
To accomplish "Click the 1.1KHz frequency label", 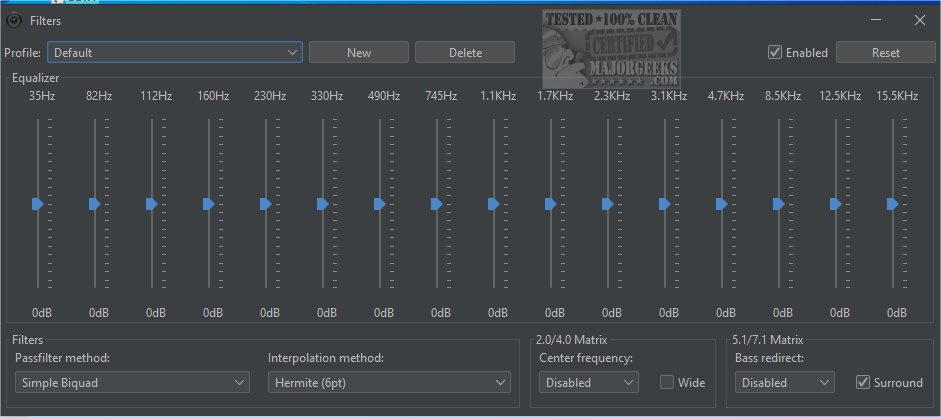I will [x=498, y=95].
